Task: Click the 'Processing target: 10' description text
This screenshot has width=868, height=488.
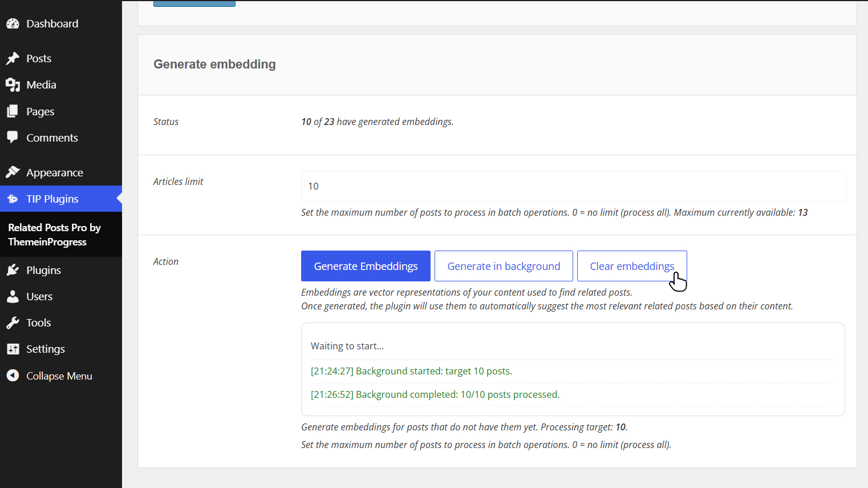Action: tap(584, 427)
